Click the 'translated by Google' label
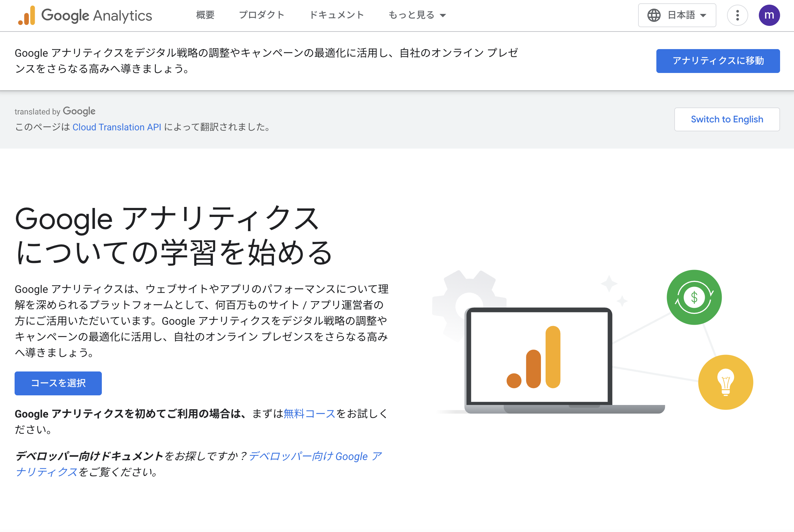The image size is (794, 532). coord(55,111)
